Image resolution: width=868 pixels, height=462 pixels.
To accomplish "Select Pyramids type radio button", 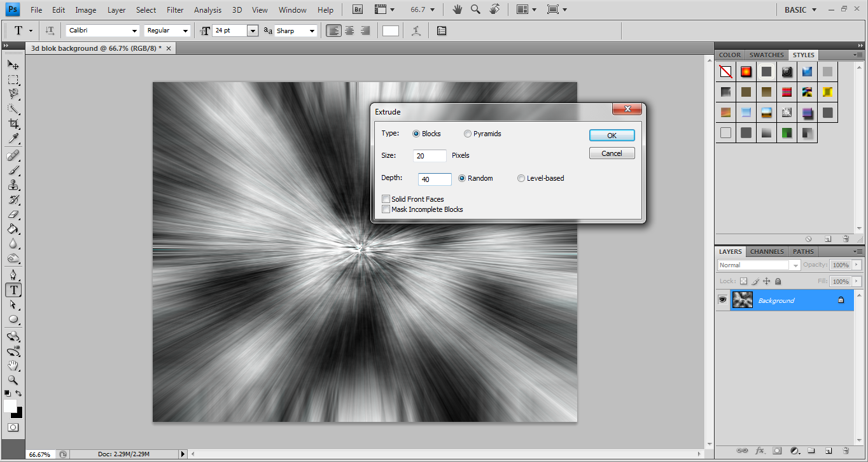I will (468, 134).
